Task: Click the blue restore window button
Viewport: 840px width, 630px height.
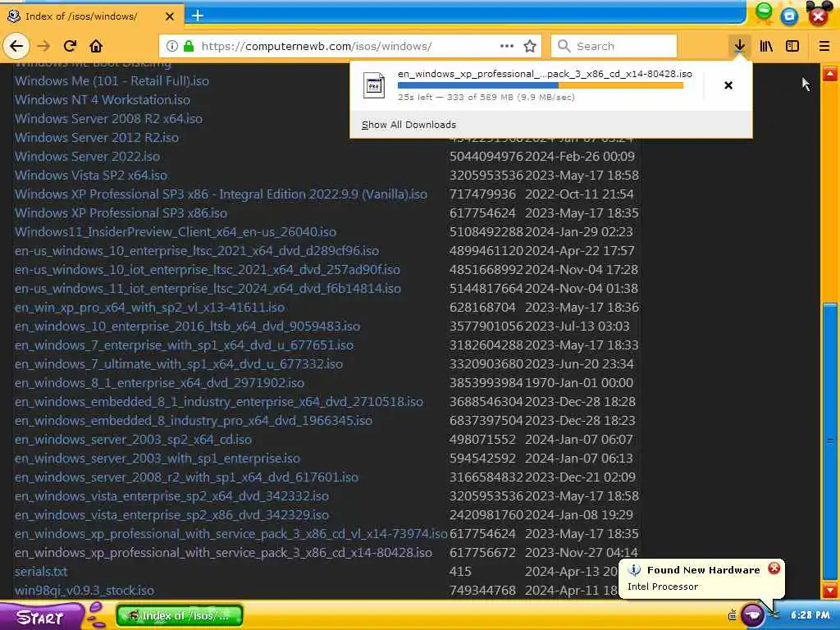Action: pos(789,16)
